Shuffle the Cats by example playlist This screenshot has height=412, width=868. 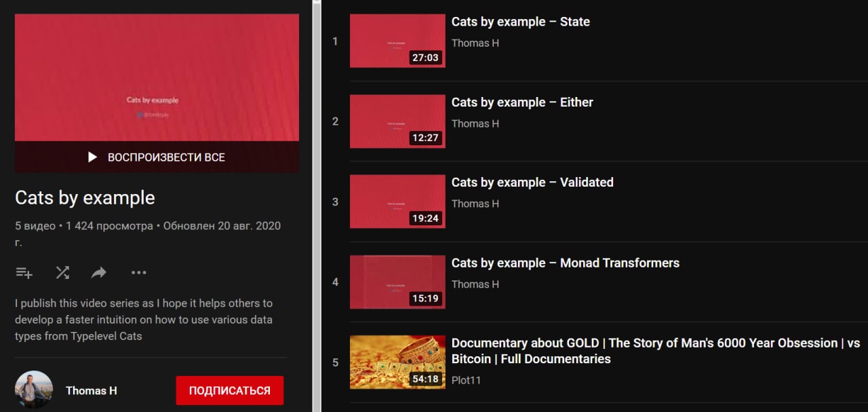point(62,273)
